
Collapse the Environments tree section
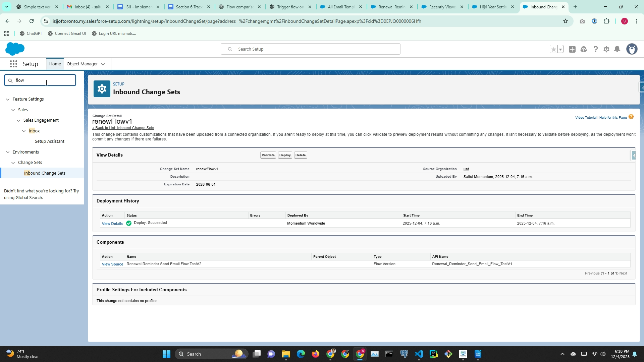tap(8, 152)
